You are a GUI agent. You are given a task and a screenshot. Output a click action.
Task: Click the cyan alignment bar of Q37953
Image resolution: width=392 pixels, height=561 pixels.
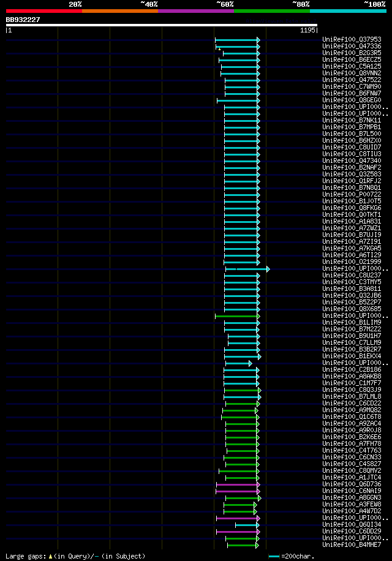tap(238, 40)
